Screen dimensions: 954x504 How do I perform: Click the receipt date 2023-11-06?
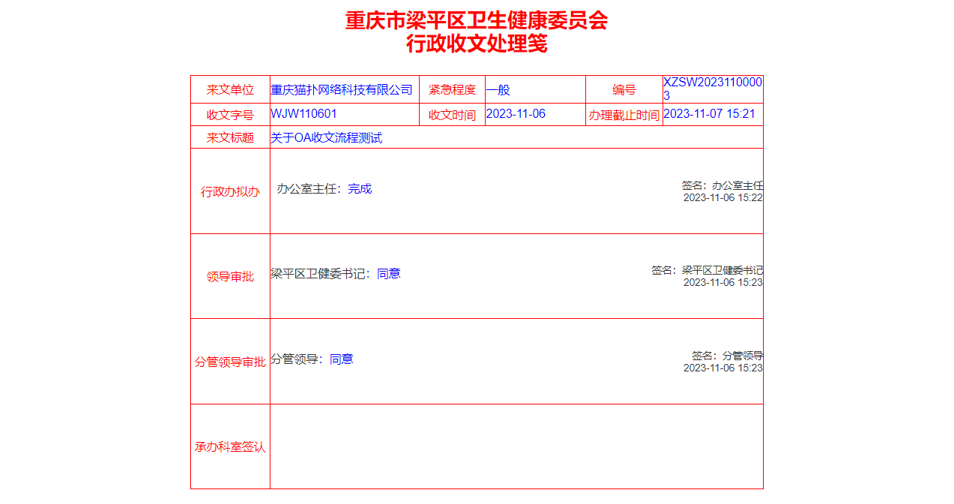click(516, 114)
